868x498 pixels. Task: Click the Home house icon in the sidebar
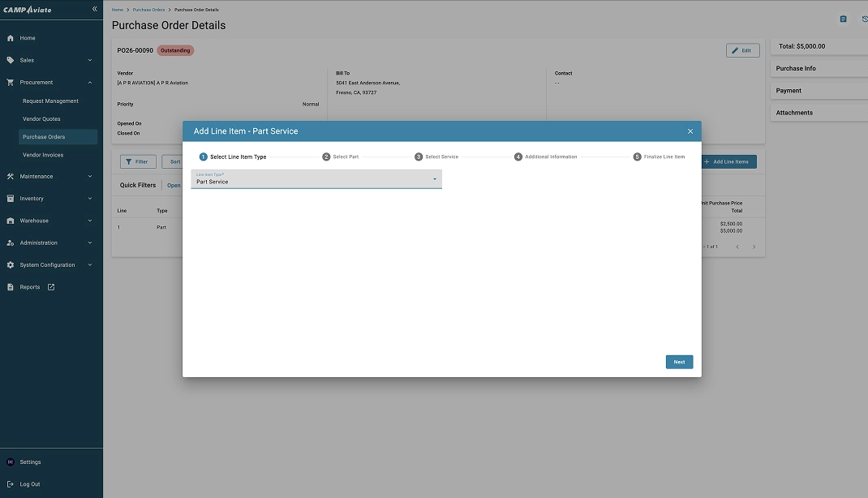[x=10, y=38]
